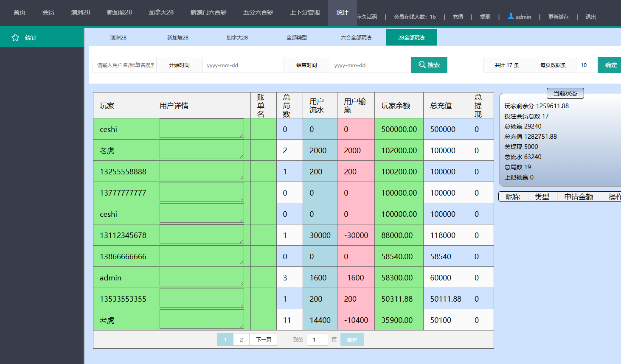Click the 玩家余额 column header
This screenshot has width=621, height=364.
click(x=399, y=105)
